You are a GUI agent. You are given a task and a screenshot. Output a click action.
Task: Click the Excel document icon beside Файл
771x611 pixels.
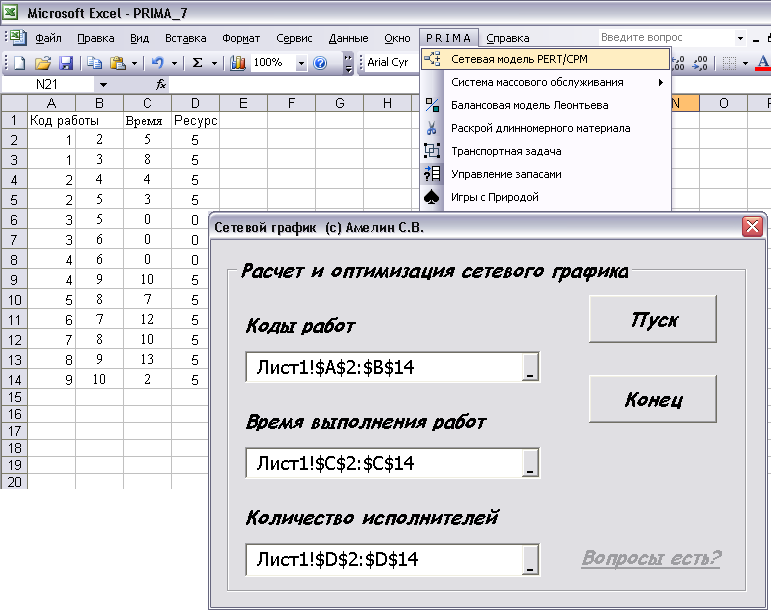pos(18,37)
